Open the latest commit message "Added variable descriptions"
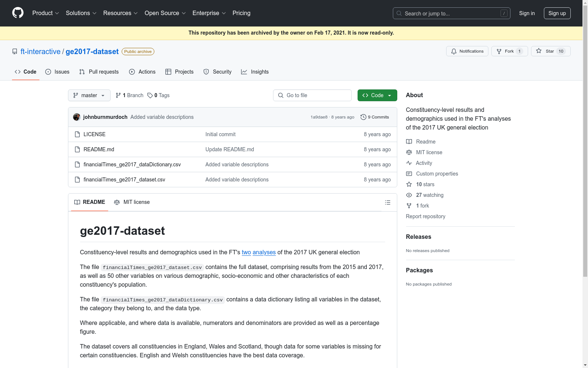588x368 pixels. pyautogui.click(x=162, y=117)
